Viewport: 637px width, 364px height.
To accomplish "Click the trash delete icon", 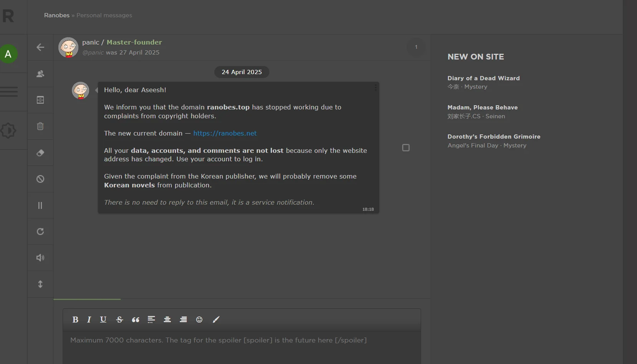I will coord(40,126).
